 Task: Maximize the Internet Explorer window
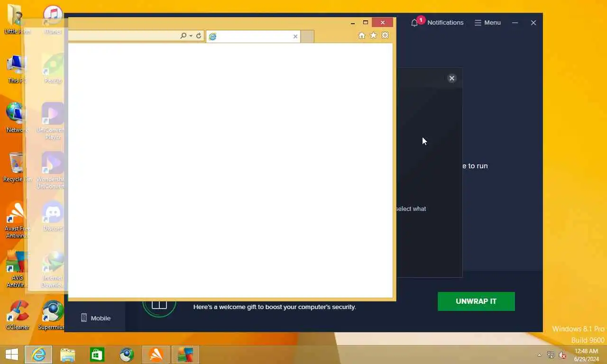(x=366, y=22)
